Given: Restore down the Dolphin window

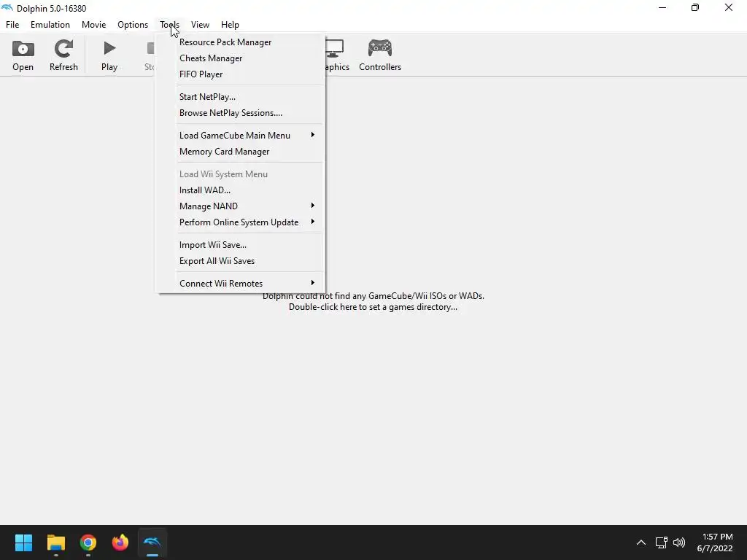Looking at the screenshot, I should (695, 7).
